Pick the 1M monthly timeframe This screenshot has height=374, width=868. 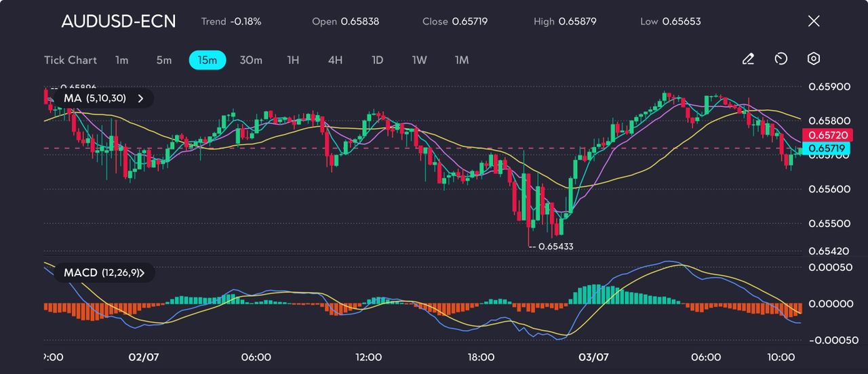click(x=462, y=60)
